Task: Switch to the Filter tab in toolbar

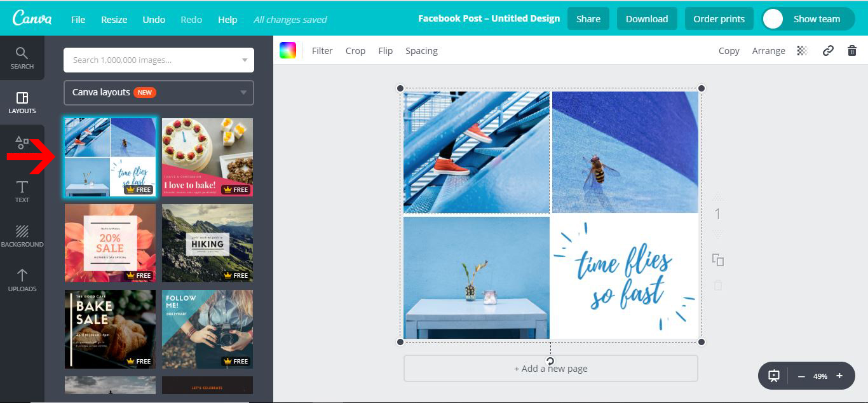Action: (322, 50)
